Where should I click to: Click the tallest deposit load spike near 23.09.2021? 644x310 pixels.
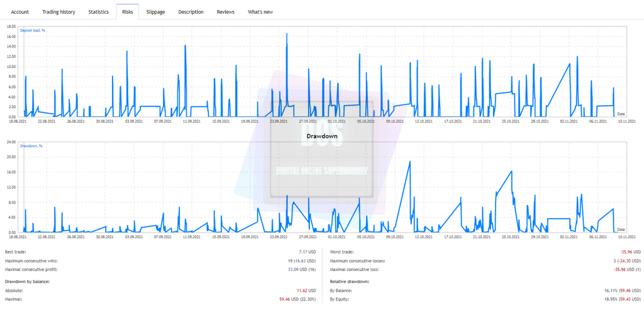(287, 34)
